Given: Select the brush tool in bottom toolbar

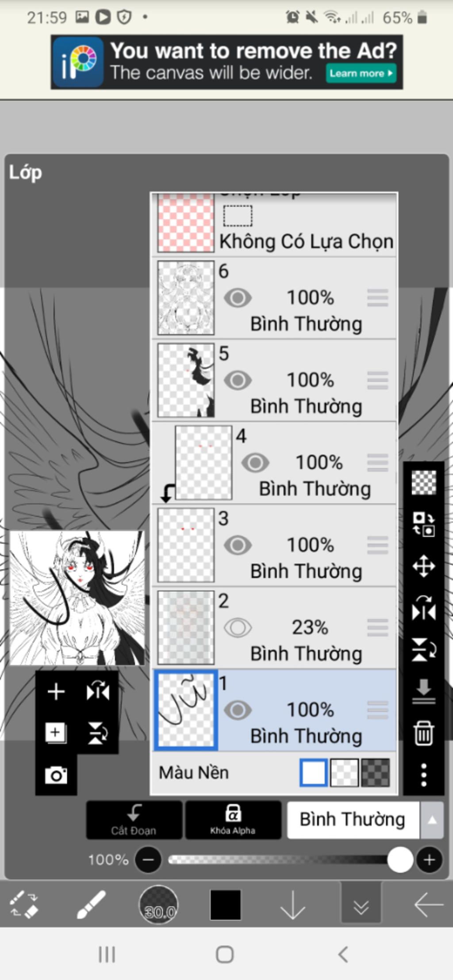Looking at the screenshot, I should [91, 904].
